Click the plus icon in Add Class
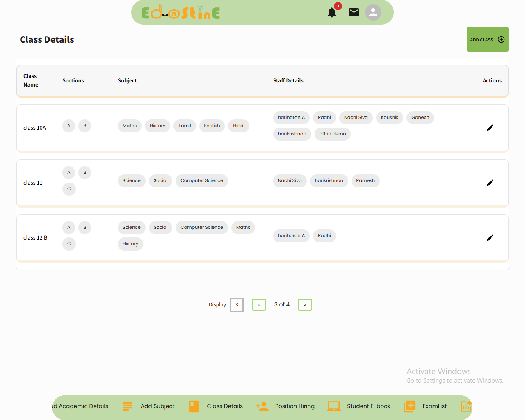 (501, 39)
